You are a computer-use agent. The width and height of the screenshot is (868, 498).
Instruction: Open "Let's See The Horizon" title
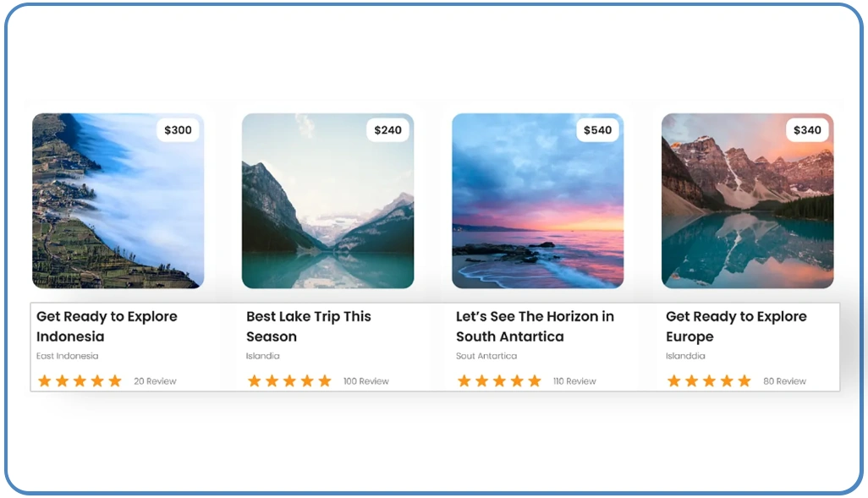click(x=535, y=326)
